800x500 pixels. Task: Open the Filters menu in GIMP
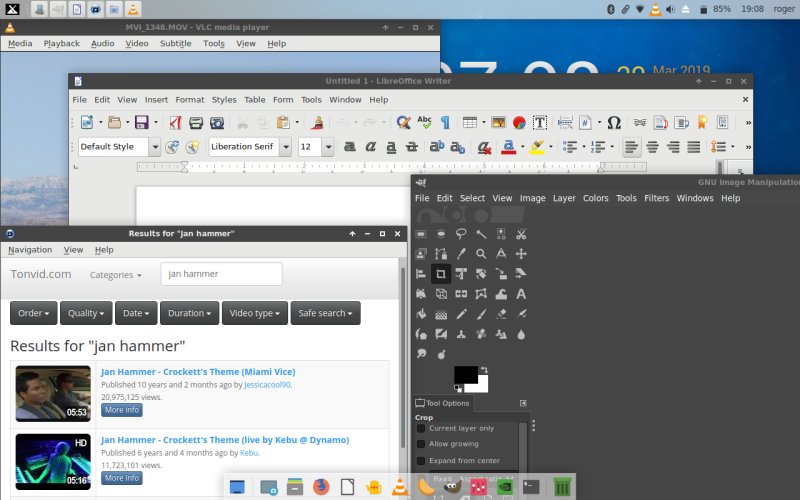point(656,198)
